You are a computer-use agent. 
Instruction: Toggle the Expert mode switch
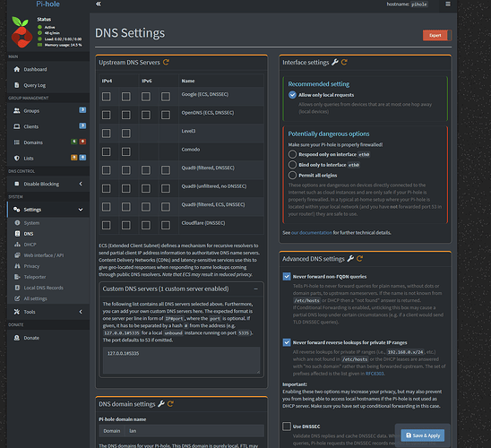click(437, 35)
